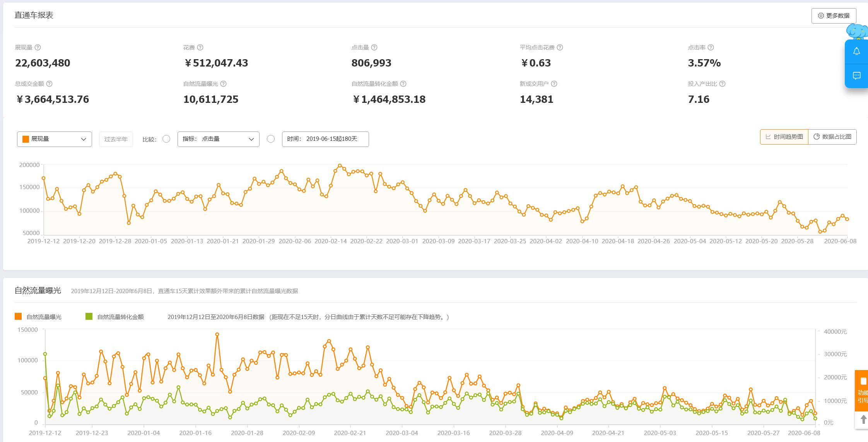The height and width of the screenshot is (442, 868).
Task: Expand the 指标: 点击量 dropdown
Action: 218,139
